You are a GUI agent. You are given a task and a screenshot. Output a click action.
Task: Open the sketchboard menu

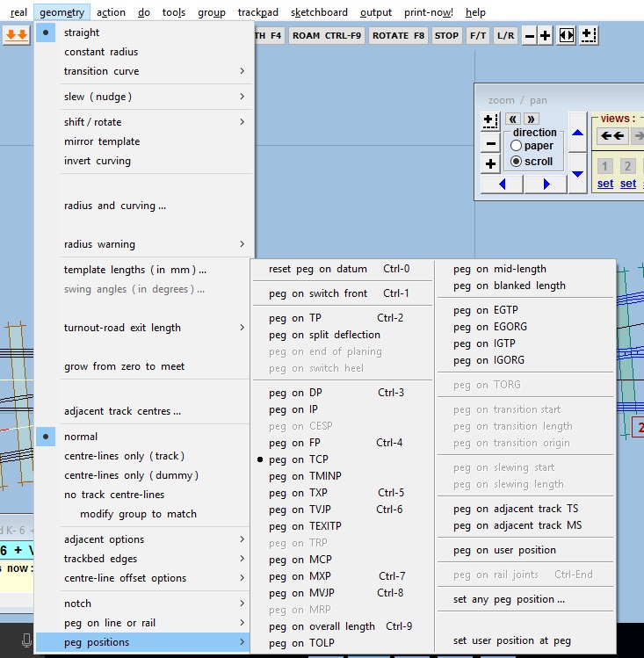[x=320, y=12]
